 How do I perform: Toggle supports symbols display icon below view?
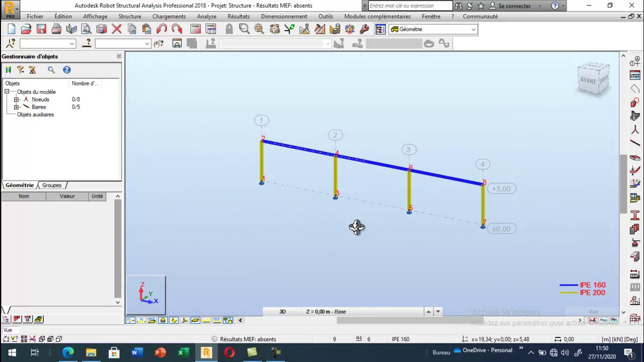pyautogui.click(x=163, y=320)
